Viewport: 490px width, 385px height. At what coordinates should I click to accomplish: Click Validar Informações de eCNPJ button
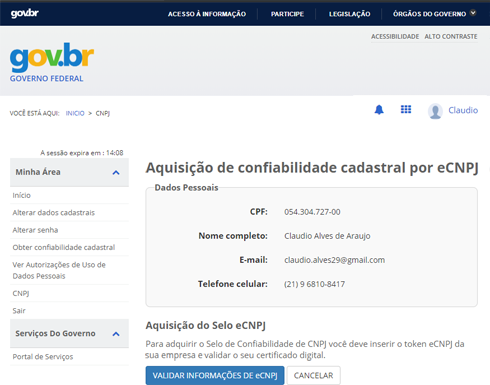tap(215, 375)
